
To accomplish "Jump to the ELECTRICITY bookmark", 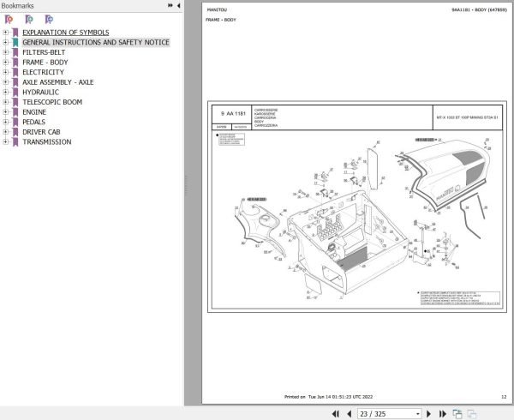I will (44, 72).
